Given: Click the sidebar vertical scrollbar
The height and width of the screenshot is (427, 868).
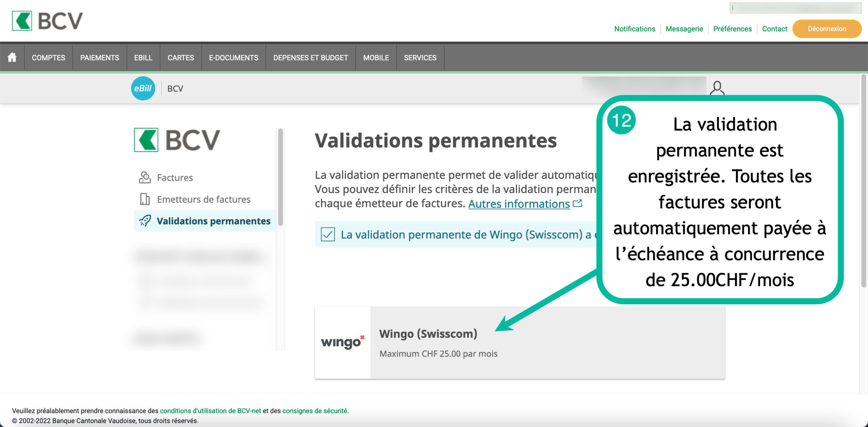Looking at the screenshot, I should coord(280,176).
